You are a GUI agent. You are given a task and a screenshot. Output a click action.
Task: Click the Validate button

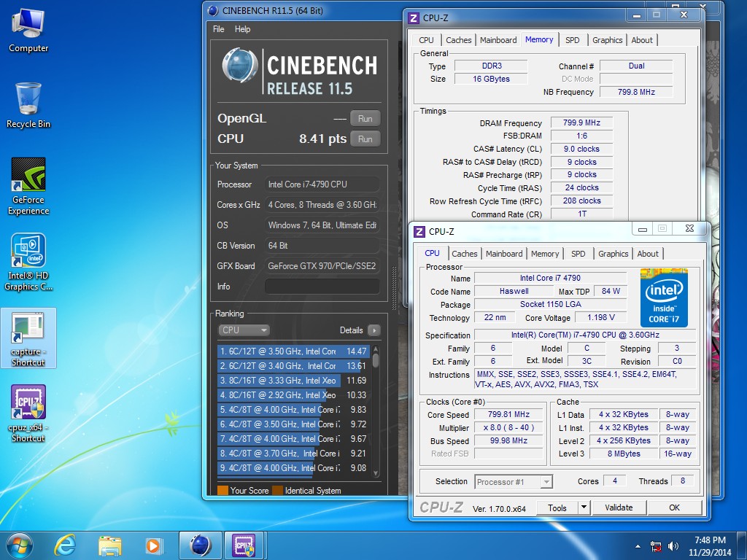pos(619,507)
